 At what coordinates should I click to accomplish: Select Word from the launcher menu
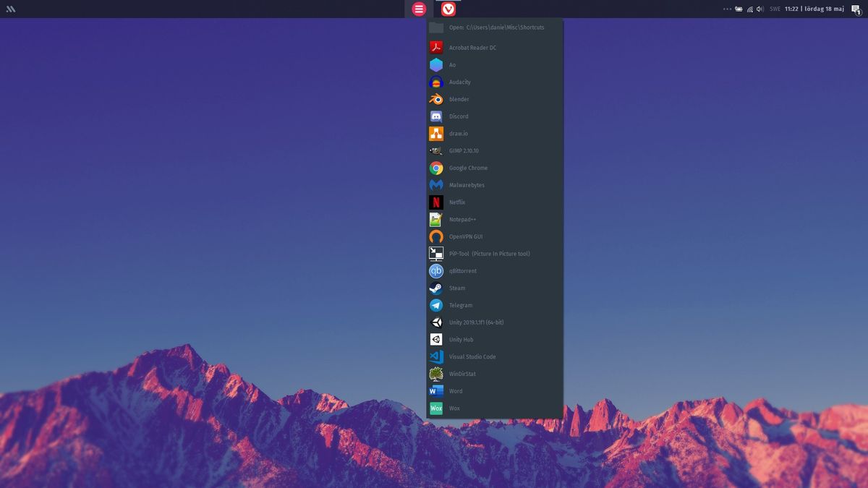455,390
